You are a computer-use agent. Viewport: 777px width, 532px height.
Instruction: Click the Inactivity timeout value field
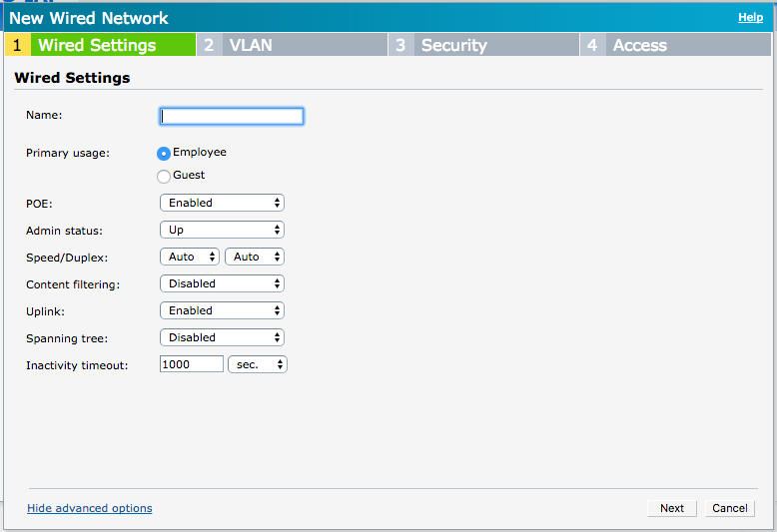[192, 364]
